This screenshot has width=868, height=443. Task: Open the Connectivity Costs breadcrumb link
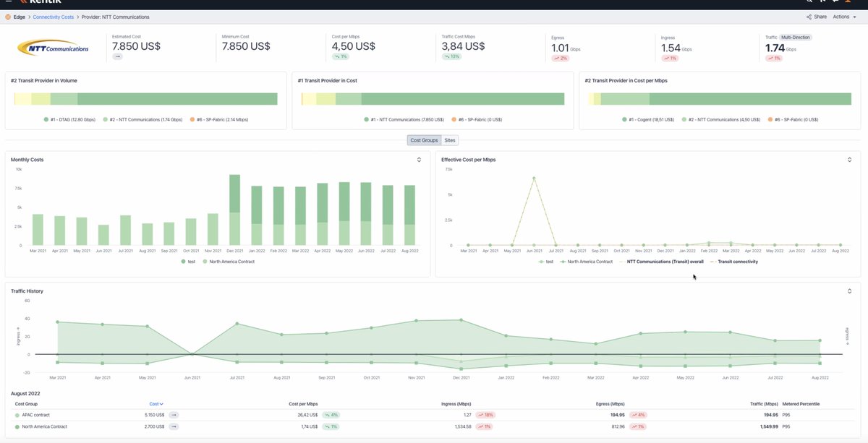click(x=54, y=16)
